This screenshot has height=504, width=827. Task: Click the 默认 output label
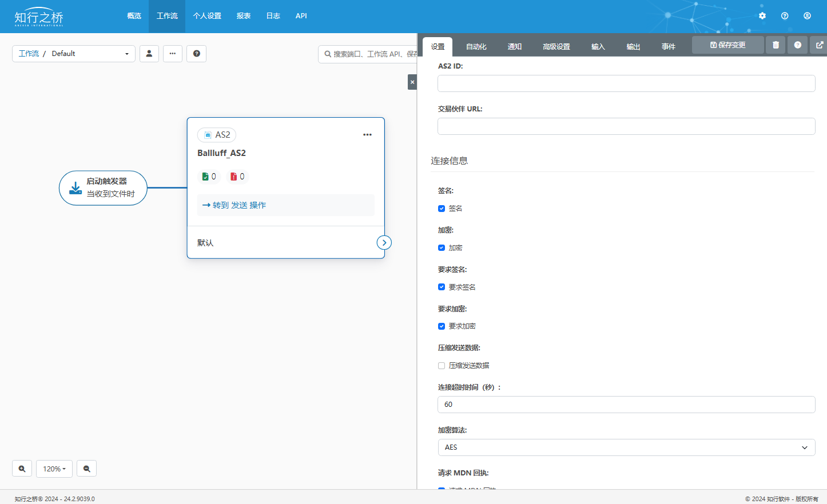[x=205, y=243]
